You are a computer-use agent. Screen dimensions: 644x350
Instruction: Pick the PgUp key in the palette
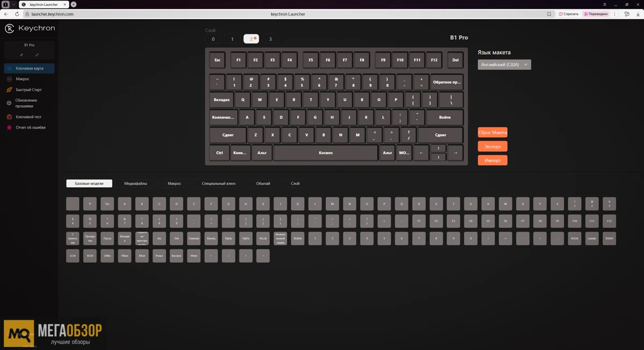[229, 239]
